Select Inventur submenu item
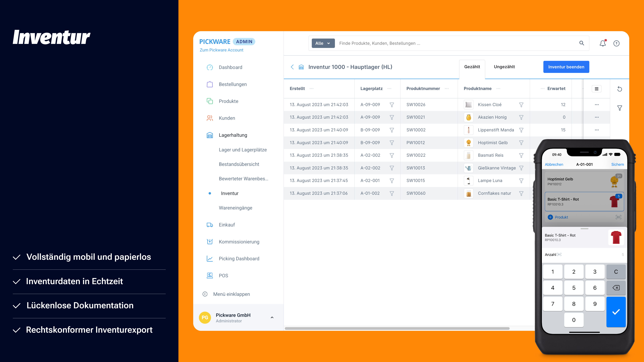Screen dimensions: 644x362 (x=229, y=193)
